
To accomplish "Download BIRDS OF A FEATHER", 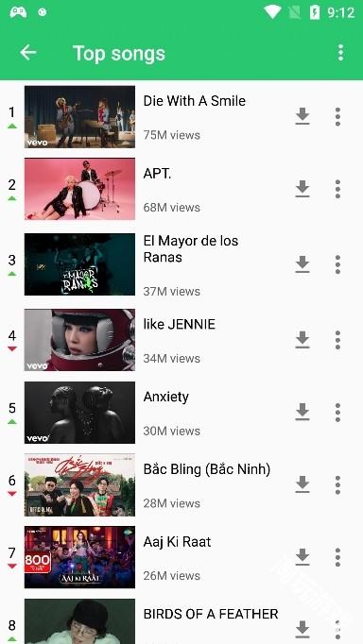I will (302, 629).
